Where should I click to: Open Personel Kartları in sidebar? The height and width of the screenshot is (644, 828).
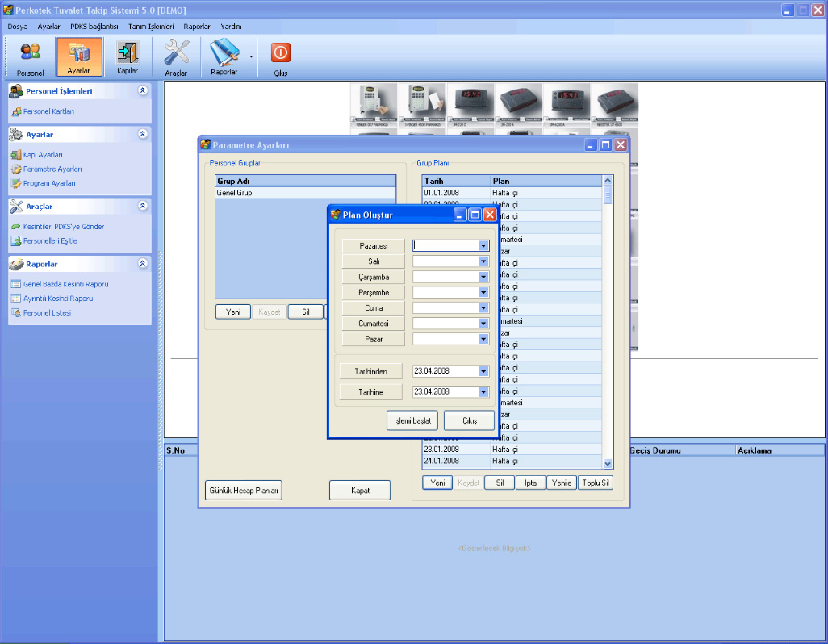click(x=48, y=111)
